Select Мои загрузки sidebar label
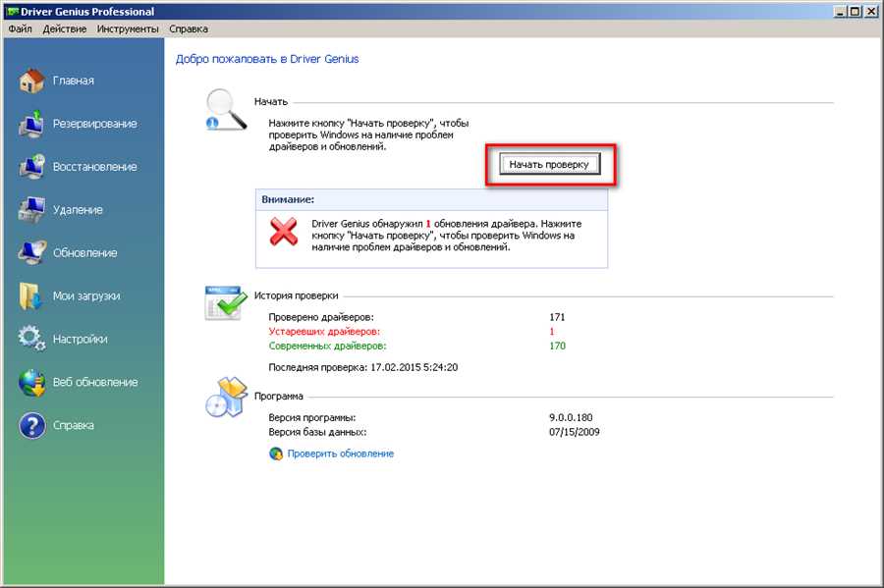The image size is (884, 588). 86,295
